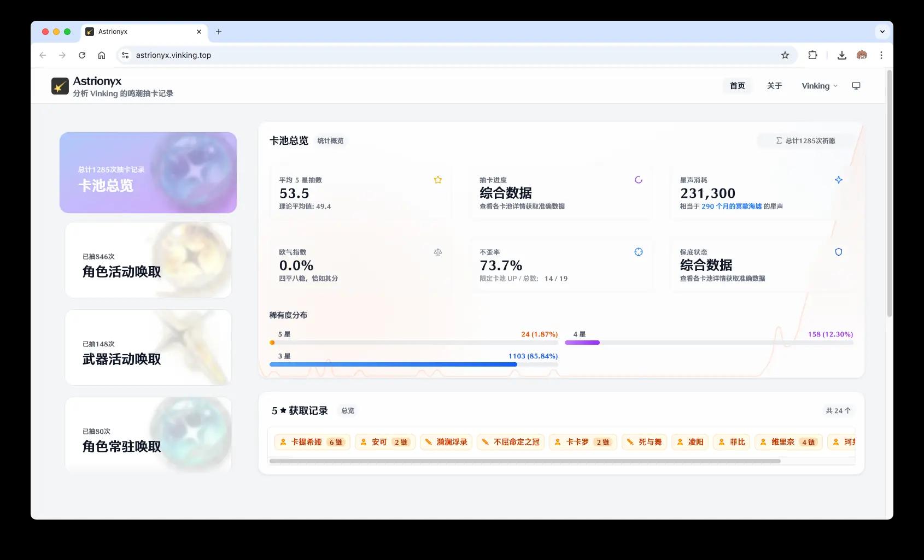Select the 角色活动唤取 sidebar card
This screenshot has width=924, height=560.
[148, 260]
